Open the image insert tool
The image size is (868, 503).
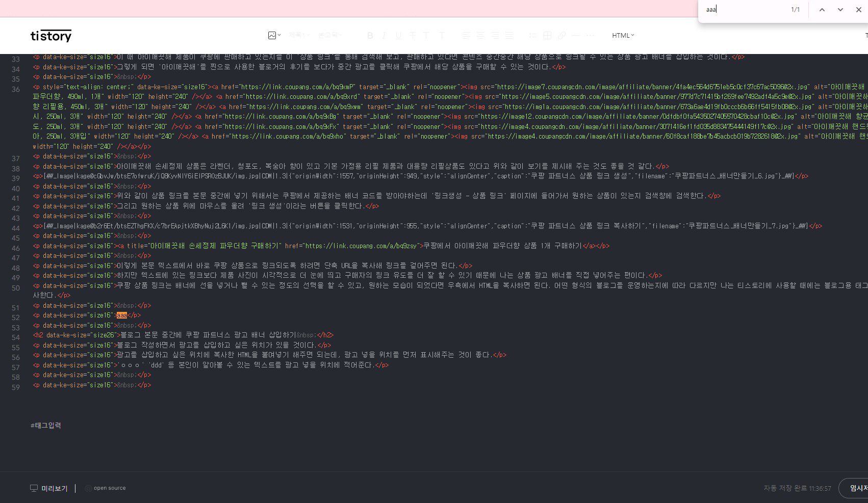(272, 35)
